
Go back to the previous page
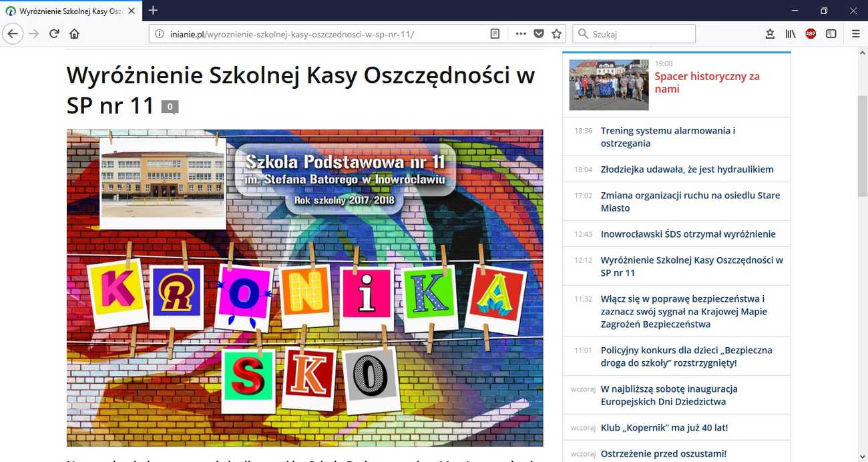[x=13, y=33]
